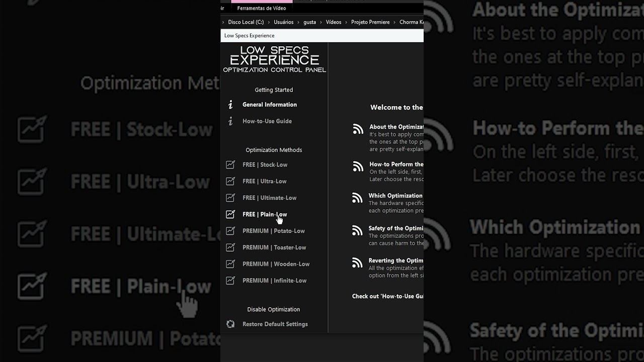Select the PREMIUM | Infinite-Low label
Image resolution: width=644 pixels, height=362 pixels.
point(275,281)
